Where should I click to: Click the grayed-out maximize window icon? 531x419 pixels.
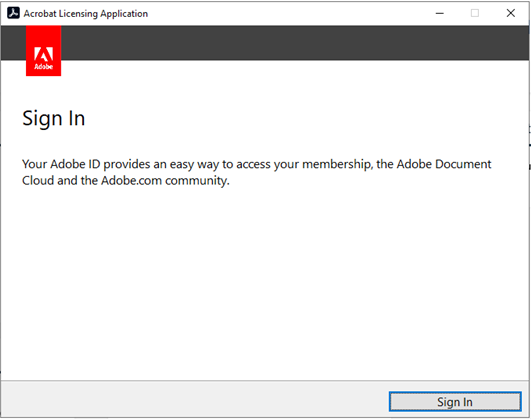click(475, 13)
